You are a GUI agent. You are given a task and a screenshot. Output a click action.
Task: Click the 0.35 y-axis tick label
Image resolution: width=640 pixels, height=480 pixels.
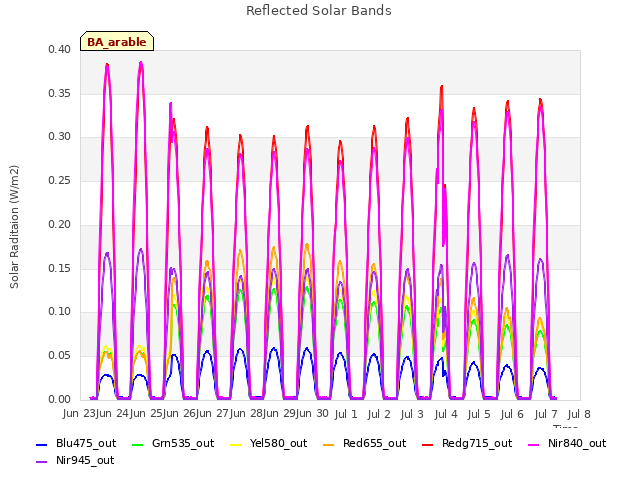[59, 93]
